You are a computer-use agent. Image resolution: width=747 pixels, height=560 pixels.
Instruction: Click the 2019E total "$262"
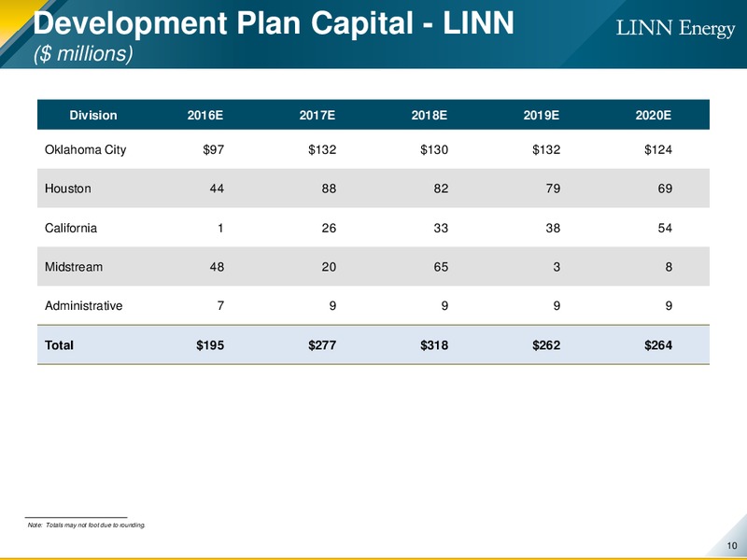(x=546, y=345)
